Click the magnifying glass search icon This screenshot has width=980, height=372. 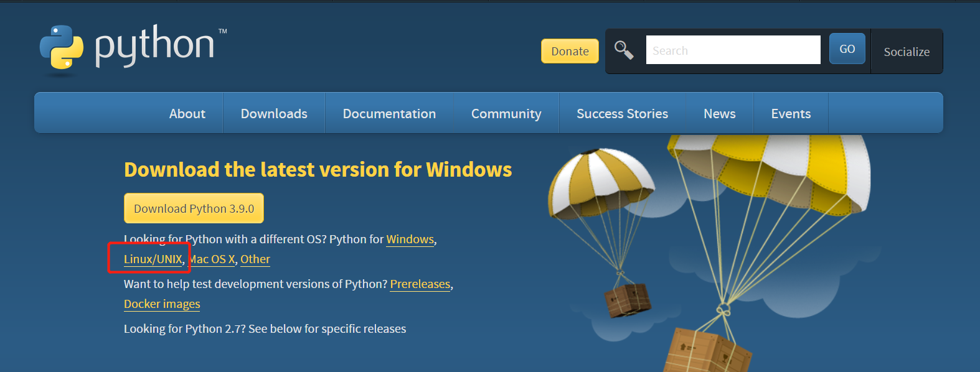pyautogui.click(x=624, y=50)
